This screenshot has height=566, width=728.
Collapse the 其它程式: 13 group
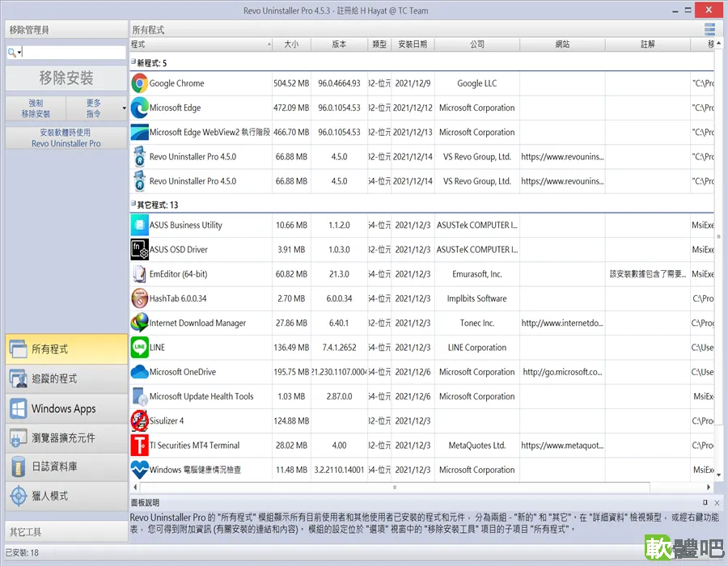coord(133,203)
